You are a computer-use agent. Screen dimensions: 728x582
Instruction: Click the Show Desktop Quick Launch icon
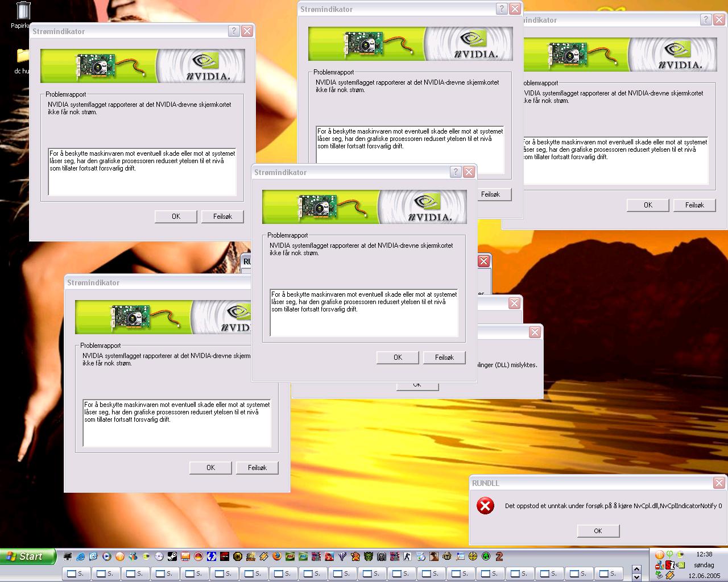pos(68,556)
